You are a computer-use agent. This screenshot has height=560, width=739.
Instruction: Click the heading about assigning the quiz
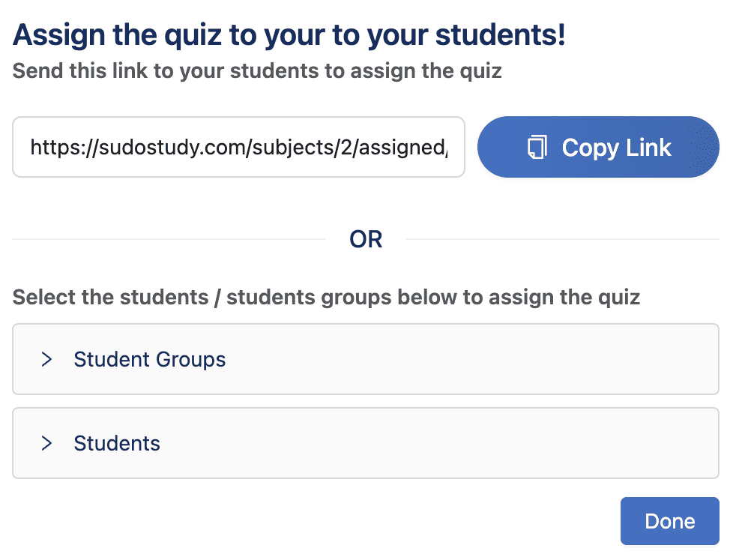click(289, 34)
